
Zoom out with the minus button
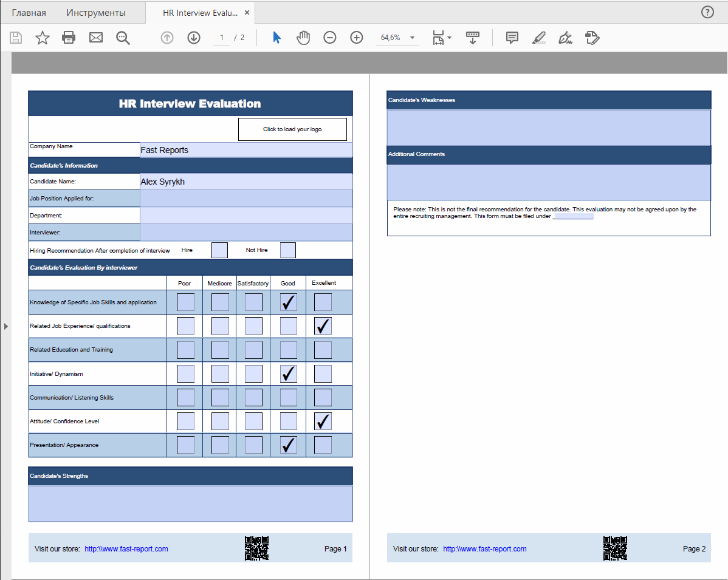(329, 38)
